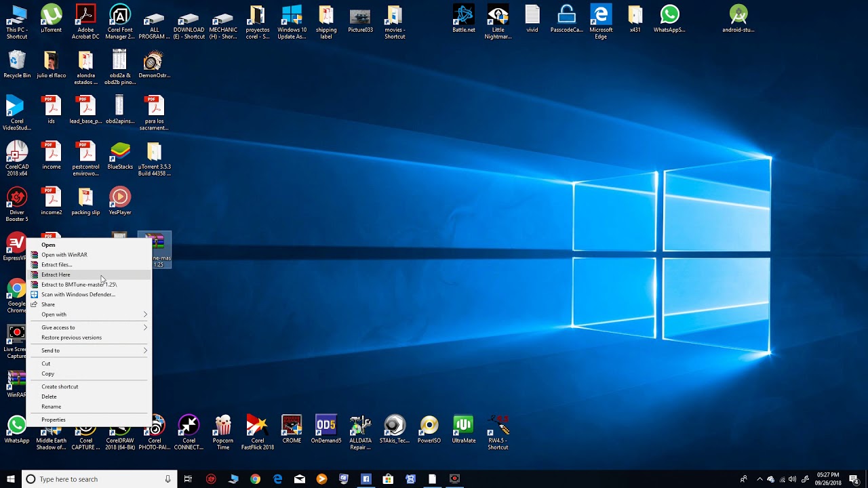Choose Cut from the context menu

click(x=89, y=363)
